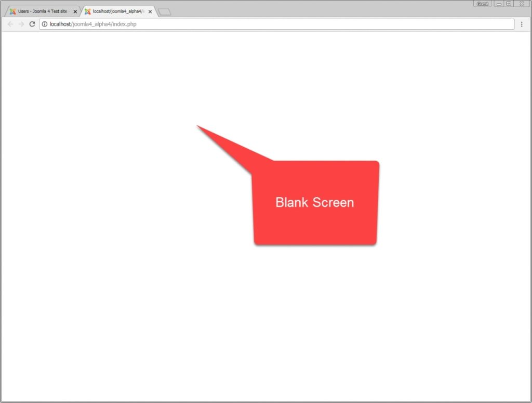
Task: Select the localhost/joomla4_alpha4 tab
Action: tap(119, 11)
